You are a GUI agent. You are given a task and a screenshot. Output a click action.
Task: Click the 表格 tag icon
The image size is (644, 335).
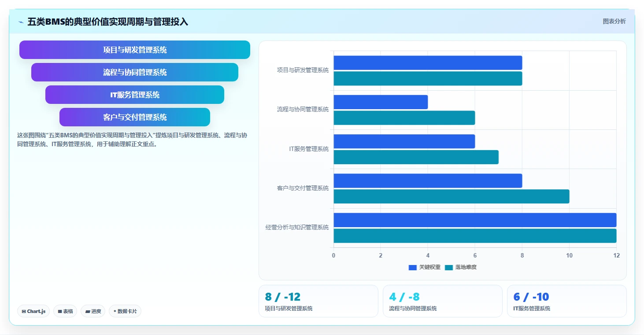pyautogui.click(x=60, y=311)
